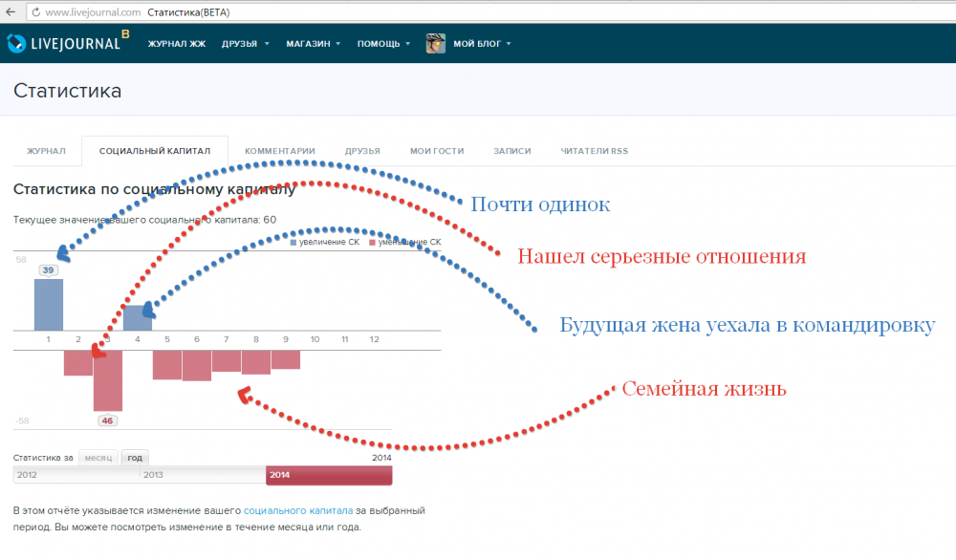Screen dimensions: 956x560
Task: Select 2013 on the year timeline
Action: pos(202,475)
